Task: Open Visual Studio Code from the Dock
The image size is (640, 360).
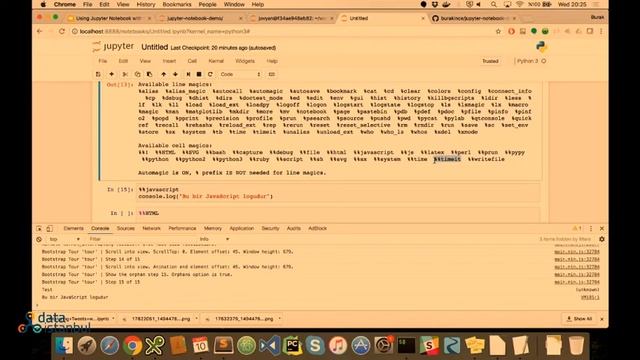Action: coord(269,346)
